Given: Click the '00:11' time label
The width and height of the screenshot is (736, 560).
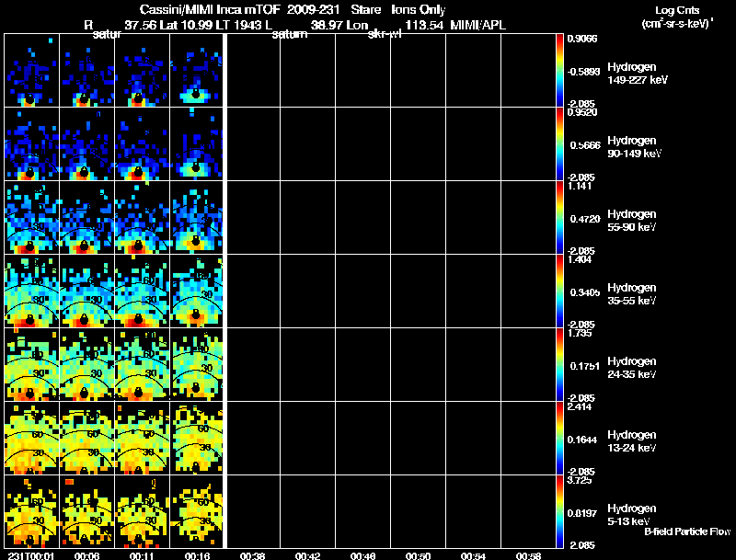Looking at the screenshot, I should pyautogui.click(x=142, y=555).
